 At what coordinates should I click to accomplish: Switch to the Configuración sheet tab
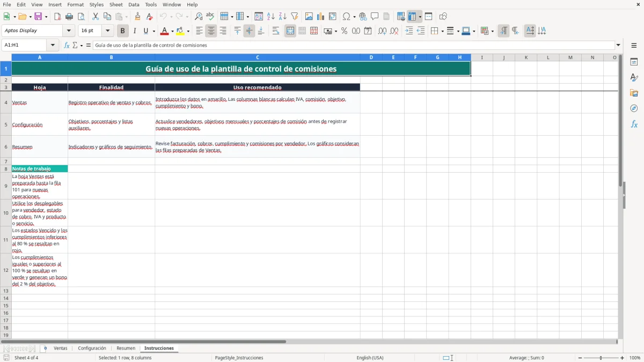(92, 349)
